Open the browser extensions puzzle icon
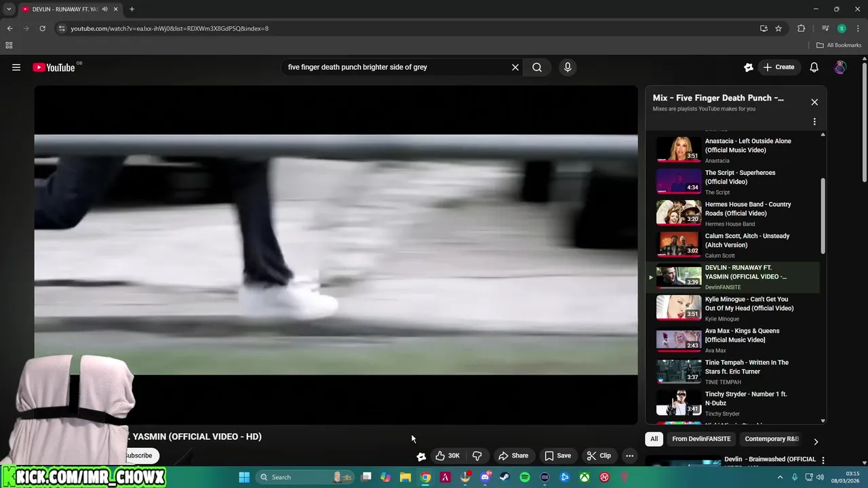 [x=802, y=28]
